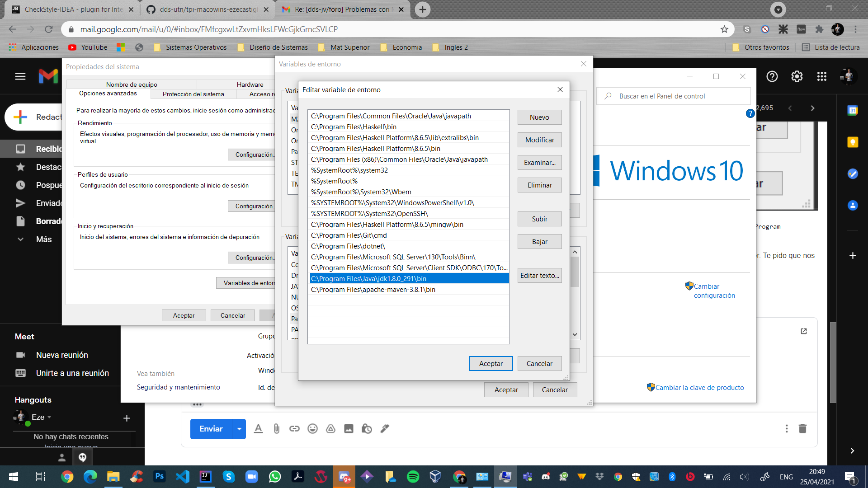868x488 pixels.
Task: Open IntelliJ IDEA from the taskbar
Action: (x=206, y=477)
